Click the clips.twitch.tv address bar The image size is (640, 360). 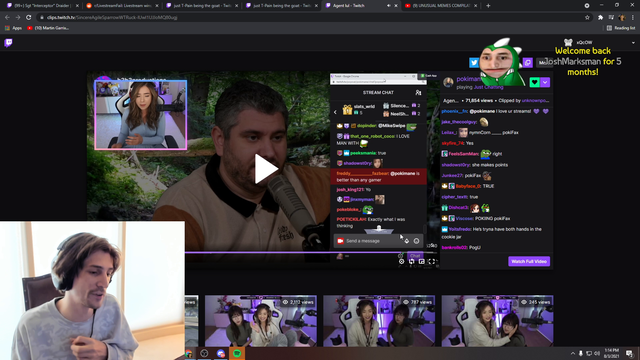pyautogui.click(x=314, y=18)
